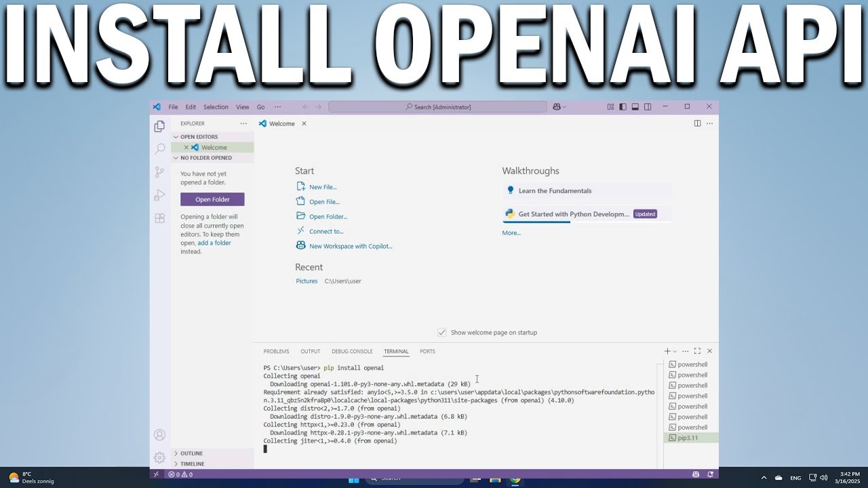Go forward with the navigation arrow
This screenshot has width=868, height=488.
319,106
